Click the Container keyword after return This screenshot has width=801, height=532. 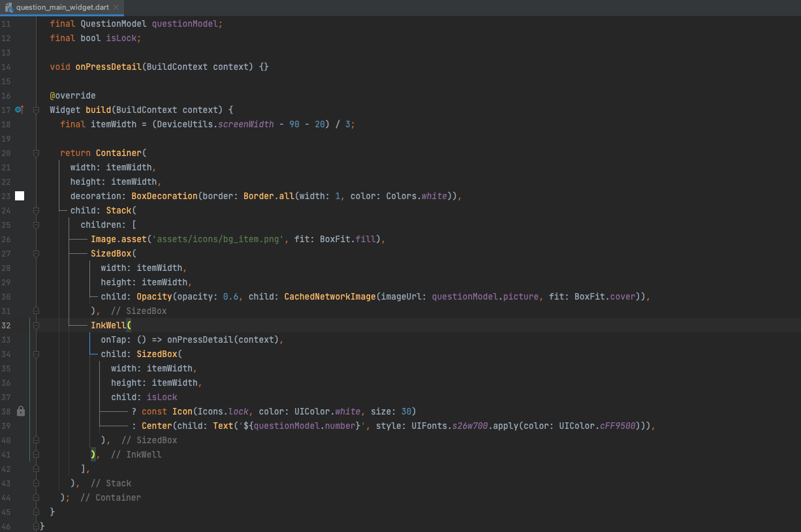[119, 153]
